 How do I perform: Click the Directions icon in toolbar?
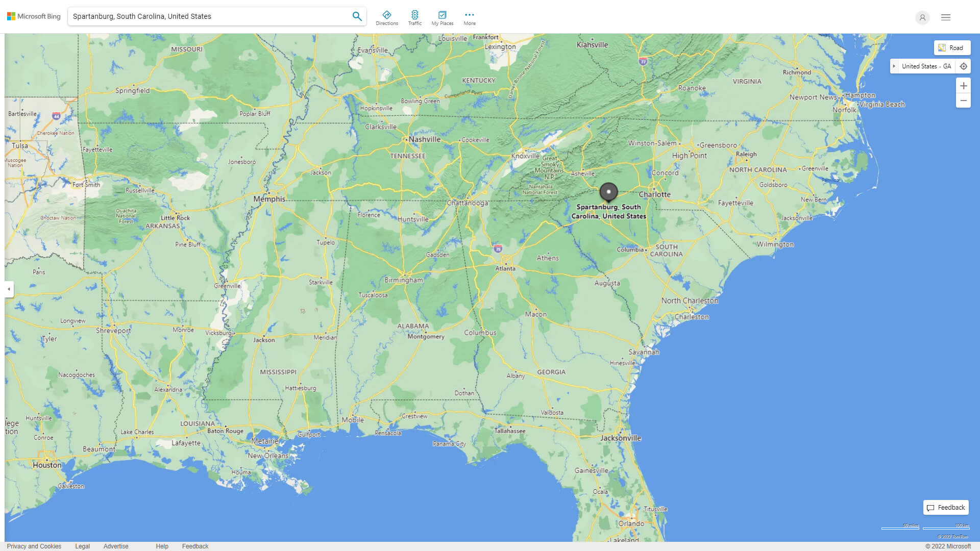[x=386, y=15]
